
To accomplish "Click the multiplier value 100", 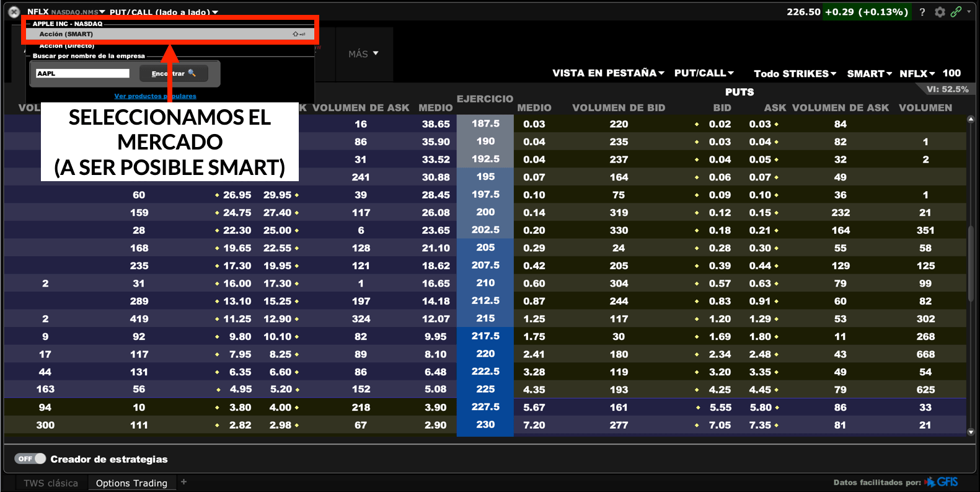I will click(951, 73).
